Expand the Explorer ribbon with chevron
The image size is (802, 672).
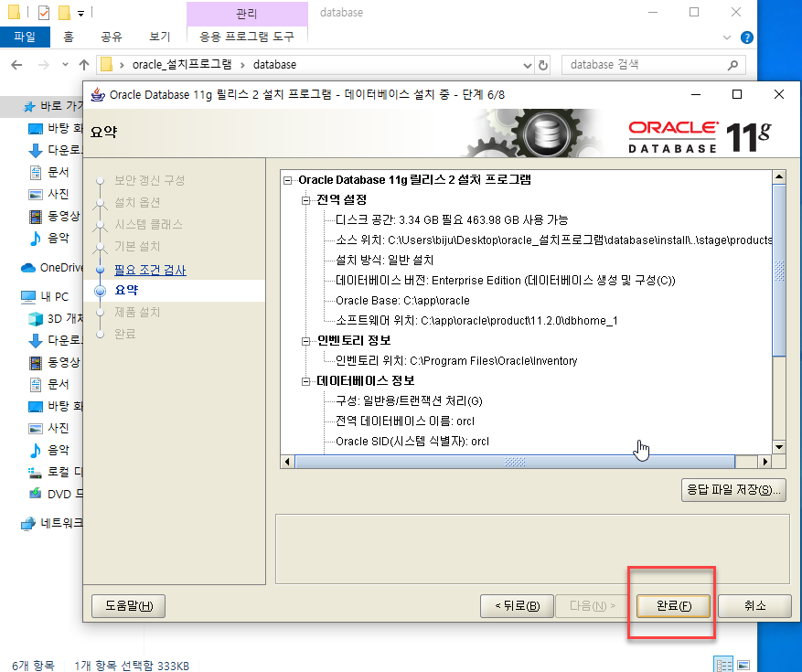coord(727,37)
